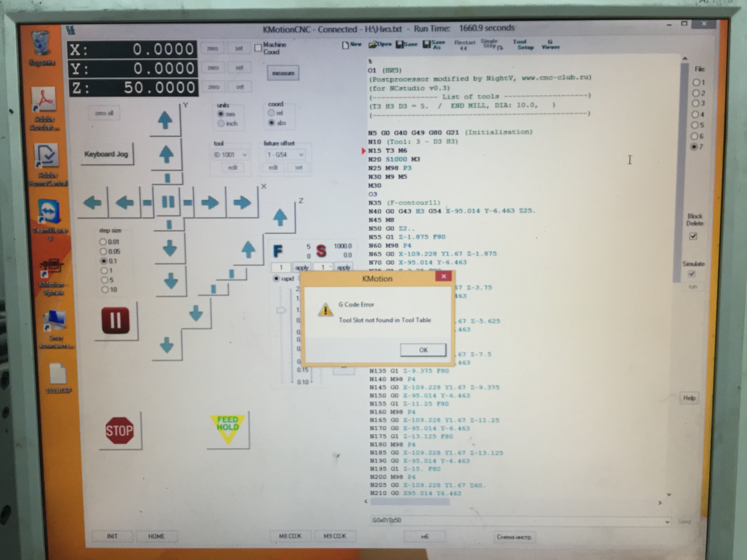Select the inch units radio button

(221, 124)
